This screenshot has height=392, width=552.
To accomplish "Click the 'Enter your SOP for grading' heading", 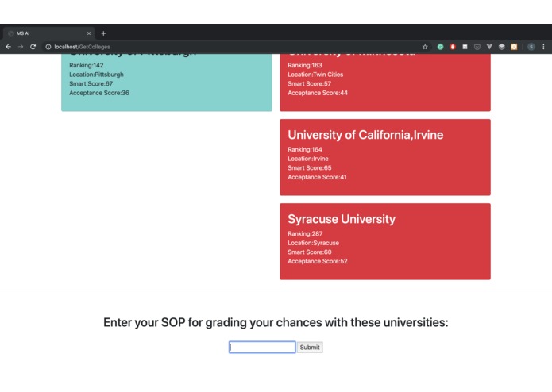I will pyautogui.click(x=276, y=322).
